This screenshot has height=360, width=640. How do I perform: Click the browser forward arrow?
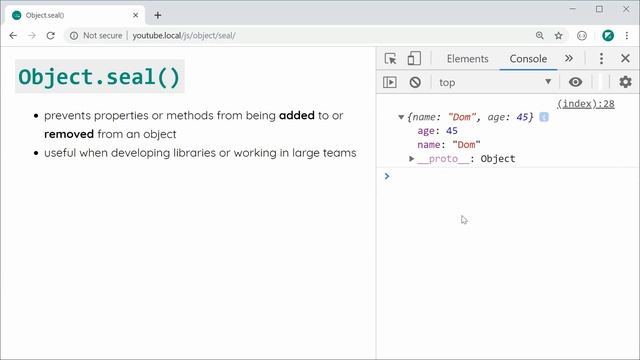[x=32, y=36]
